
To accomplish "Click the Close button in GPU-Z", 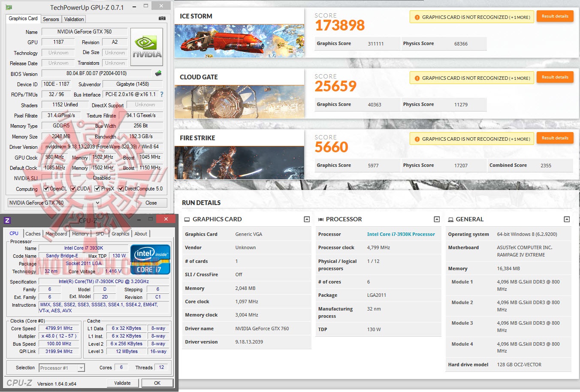I will tap(151, 203).
